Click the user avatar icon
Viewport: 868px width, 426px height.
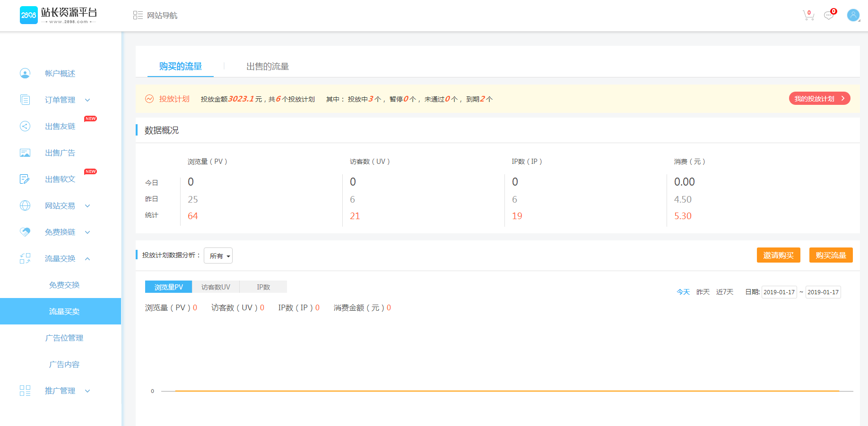(853, 15)
